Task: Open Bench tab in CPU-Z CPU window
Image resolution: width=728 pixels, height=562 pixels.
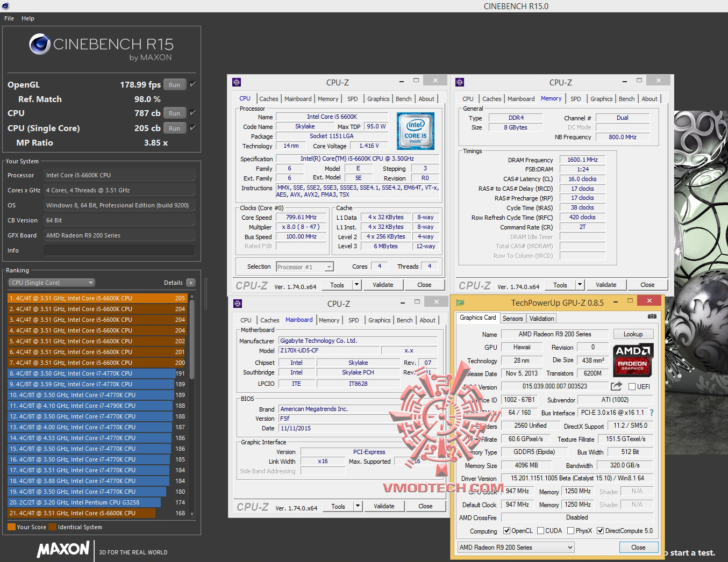Action: click(404, 99)
